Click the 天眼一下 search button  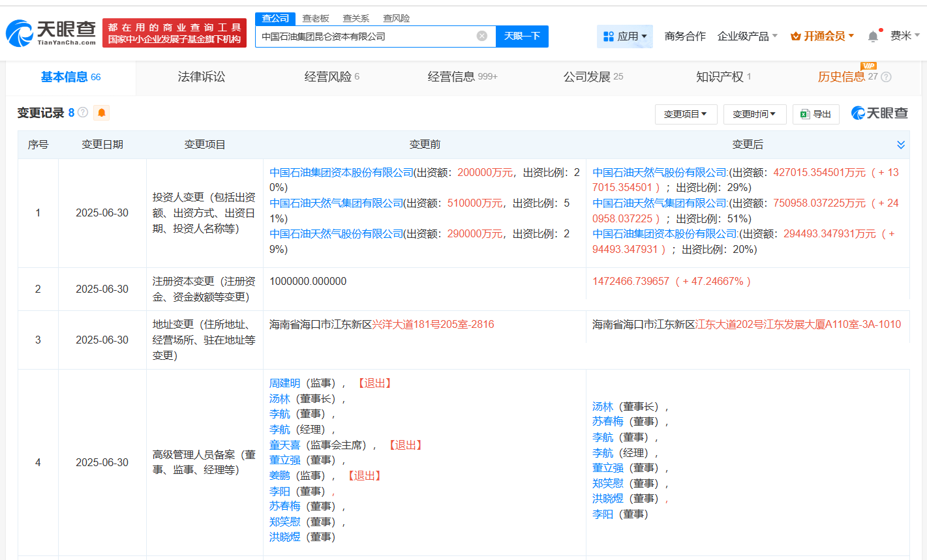point(522,36)
